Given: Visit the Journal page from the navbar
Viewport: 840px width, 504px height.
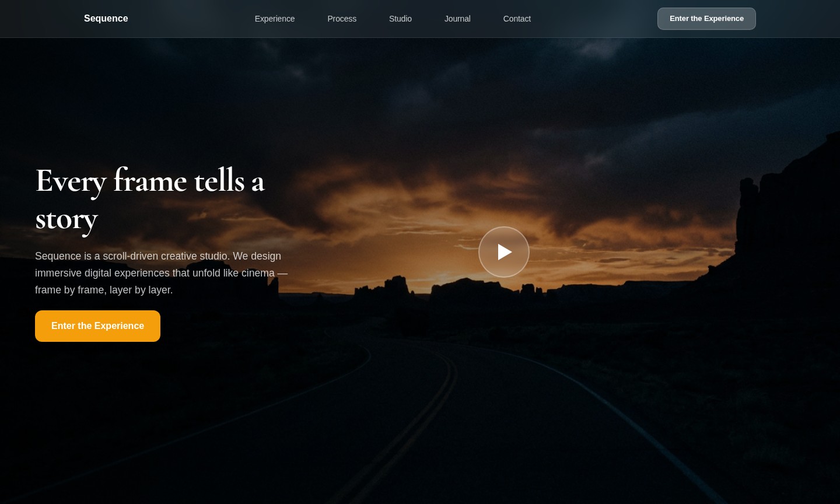Looking at the screenshot, I should point(457,19).
